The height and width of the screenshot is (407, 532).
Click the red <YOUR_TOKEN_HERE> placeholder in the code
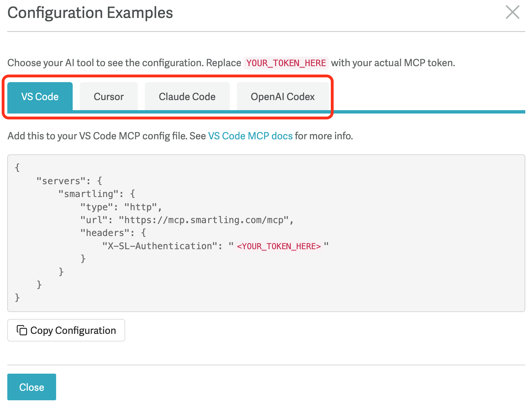coord(279,246)
